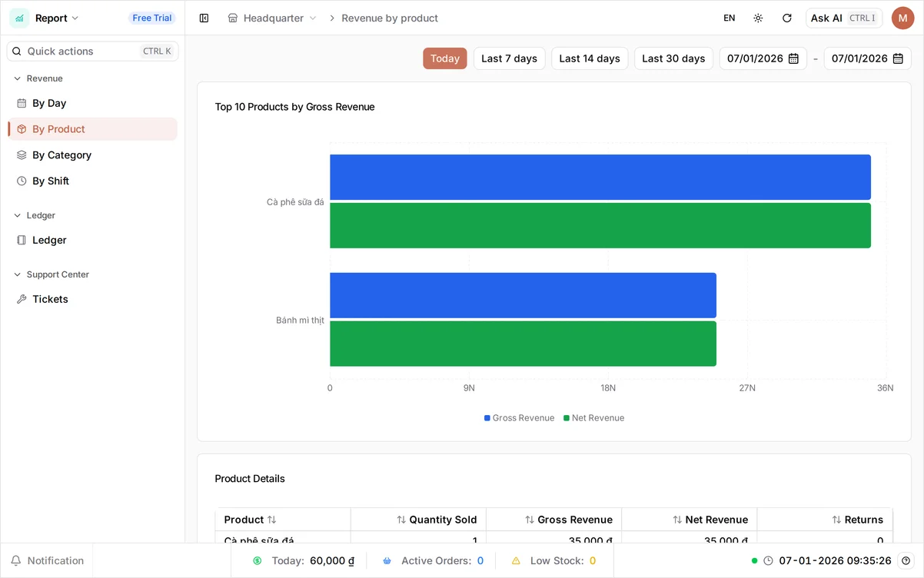Click the Active Orders basket icon

pos(387,561)
